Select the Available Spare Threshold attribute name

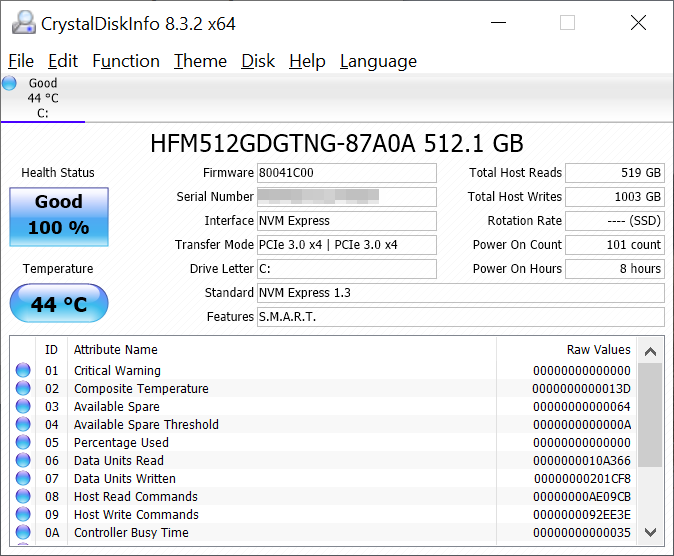coord(146,425)
